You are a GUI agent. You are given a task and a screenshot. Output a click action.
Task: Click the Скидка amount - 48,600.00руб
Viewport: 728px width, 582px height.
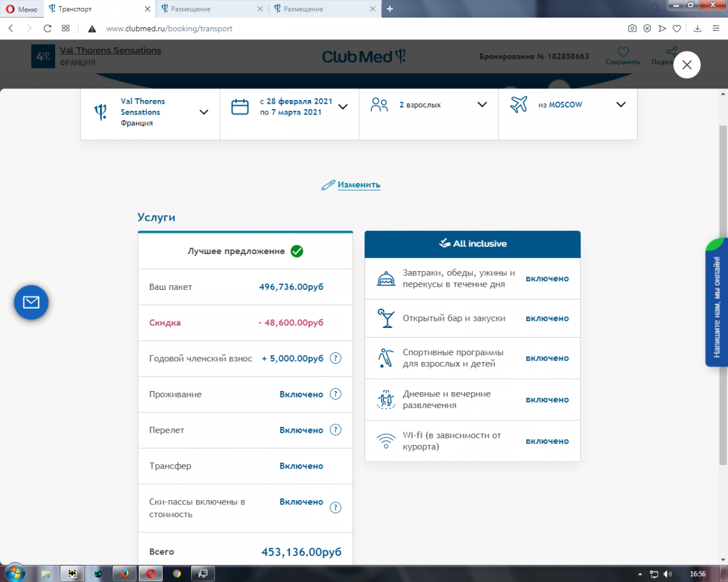[x=291, y=323]
